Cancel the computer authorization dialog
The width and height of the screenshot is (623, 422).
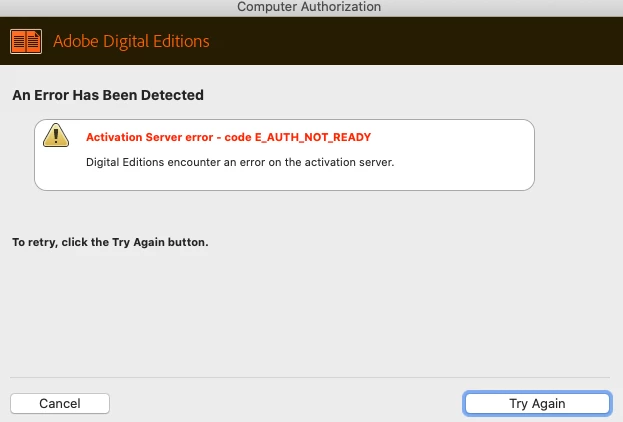point(60,403)
